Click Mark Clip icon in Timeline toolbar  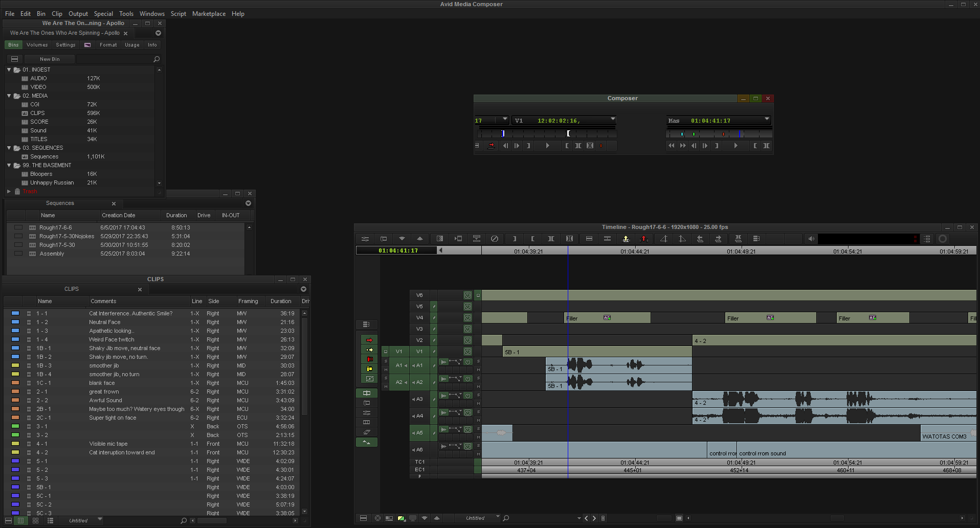click(551, 239)
